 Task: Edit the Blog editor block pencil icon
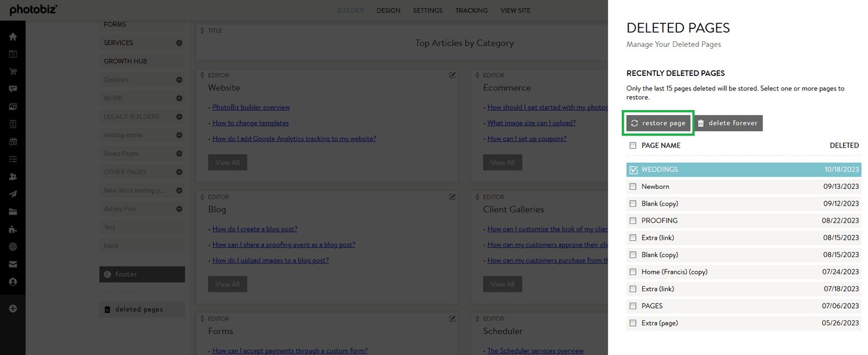(453, 197)
